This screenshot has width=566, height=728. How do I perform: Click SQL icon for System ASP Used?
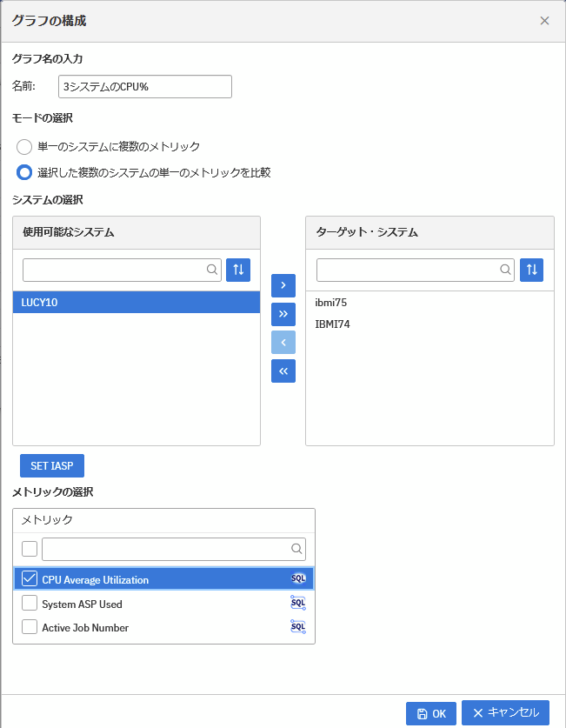(x=298, y=603)
